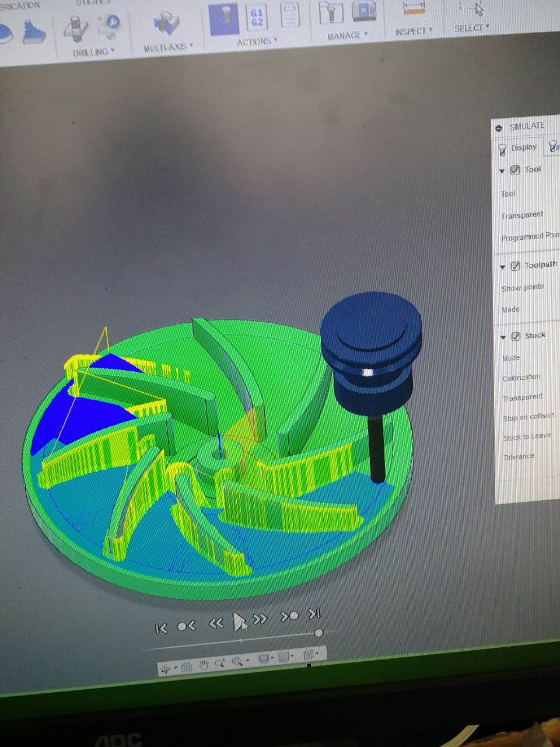Open the INSPECT dropdown menu
Screen dimensions: 560x747
pos(414,32)
